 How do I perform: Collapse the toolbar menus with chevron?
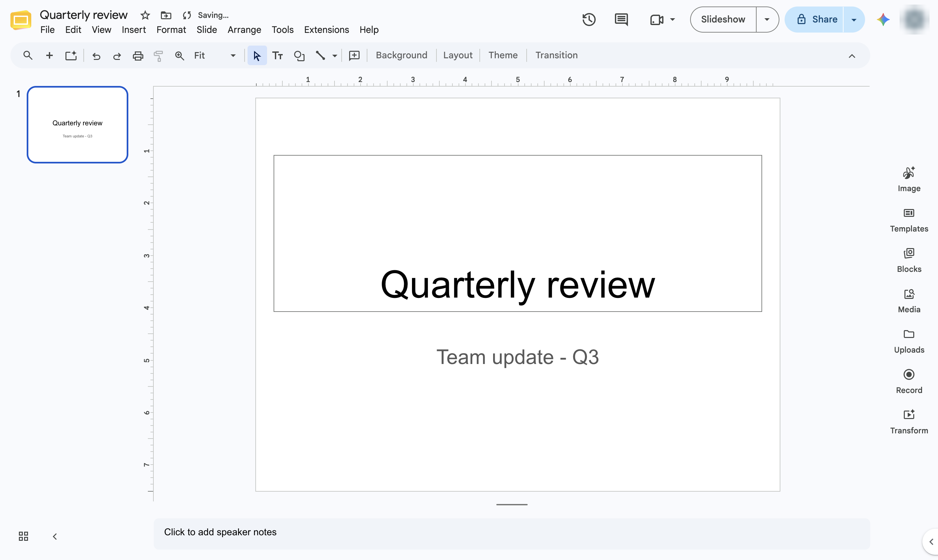point(852,56)
